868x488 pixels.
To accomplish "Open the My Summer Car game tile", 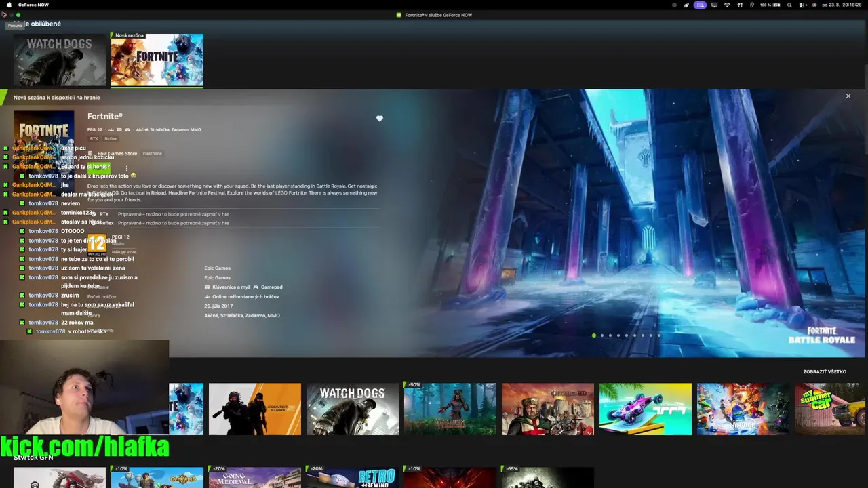I will pyautogui.click(x=831, y=409).
